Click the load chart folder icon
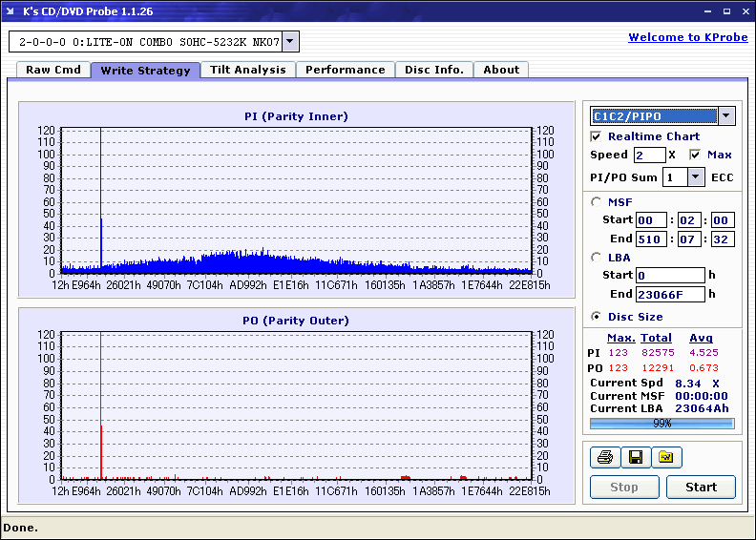Screen dimensions: 756x540 click(666, 458)
